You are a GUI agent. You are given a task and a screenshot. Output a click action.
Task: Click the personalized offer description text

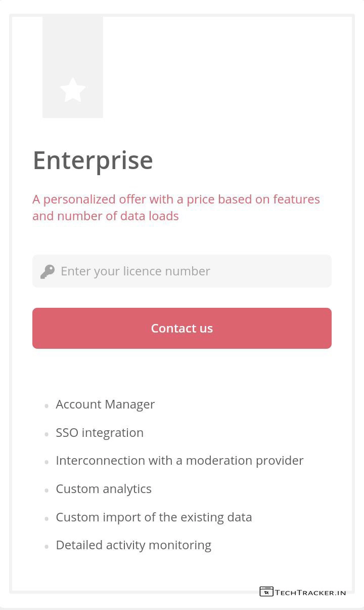[176, 208]
